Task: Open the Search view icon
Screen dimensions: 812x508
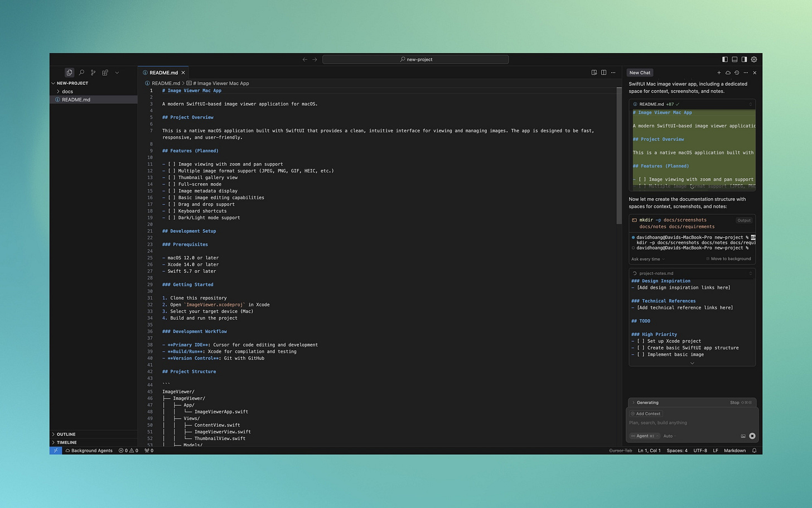Action: [81, 73]
